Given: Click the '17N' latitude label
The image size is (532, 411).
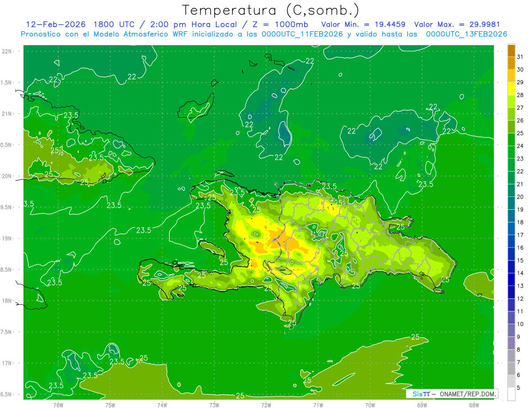Looking at the screenshot, I should [x=7, y=363].
